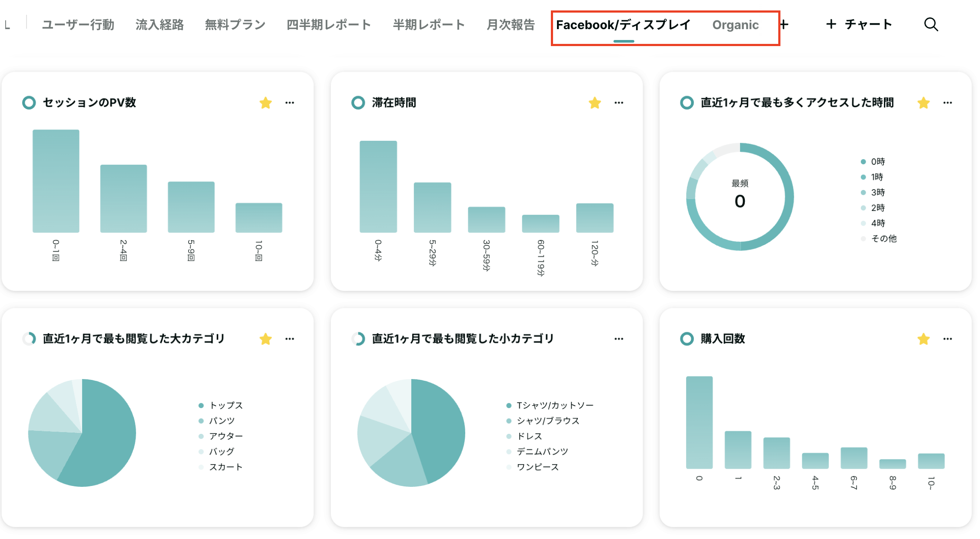The height and width of the screenshot is (539, 980).
Task: Open more options for セッションのPV数
Action: click(290, 103)
